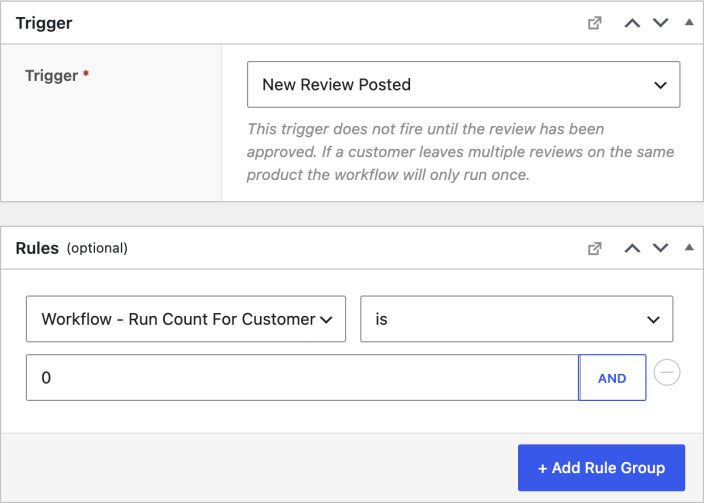Click the Rules (optional) panel heading
Screen dimensions: 704x503
(71, 248)
